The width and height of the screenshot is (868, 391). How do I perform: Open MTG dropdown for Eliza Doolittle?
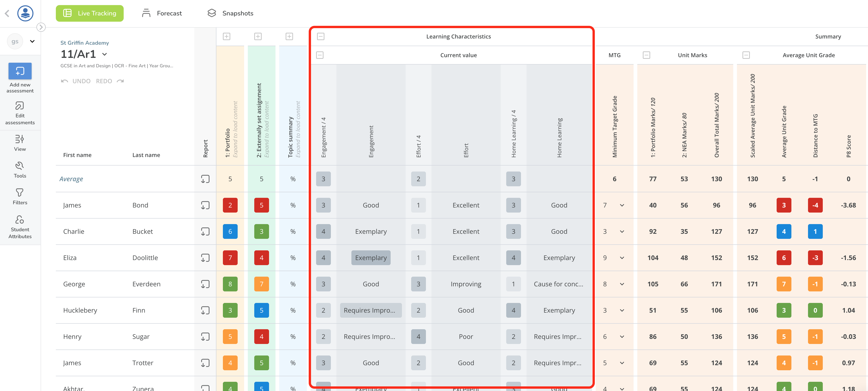(622, 258)
